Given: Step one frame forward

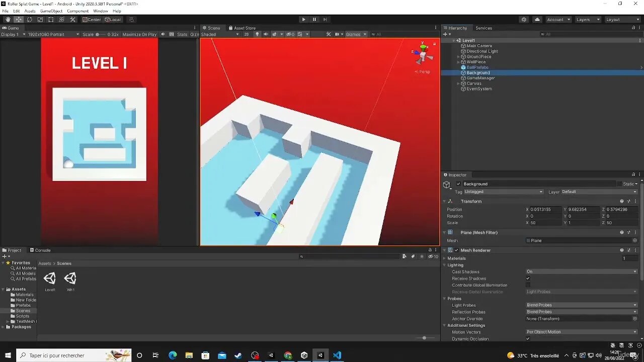Looking at the screenshot, I should [326, 20].
